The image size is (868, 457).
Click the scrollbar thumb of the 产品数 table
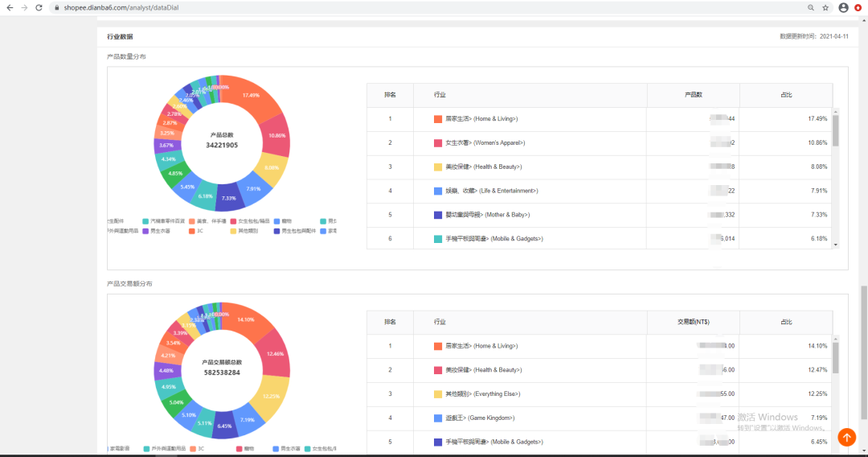pyautogui.click(x=835, y=130)
